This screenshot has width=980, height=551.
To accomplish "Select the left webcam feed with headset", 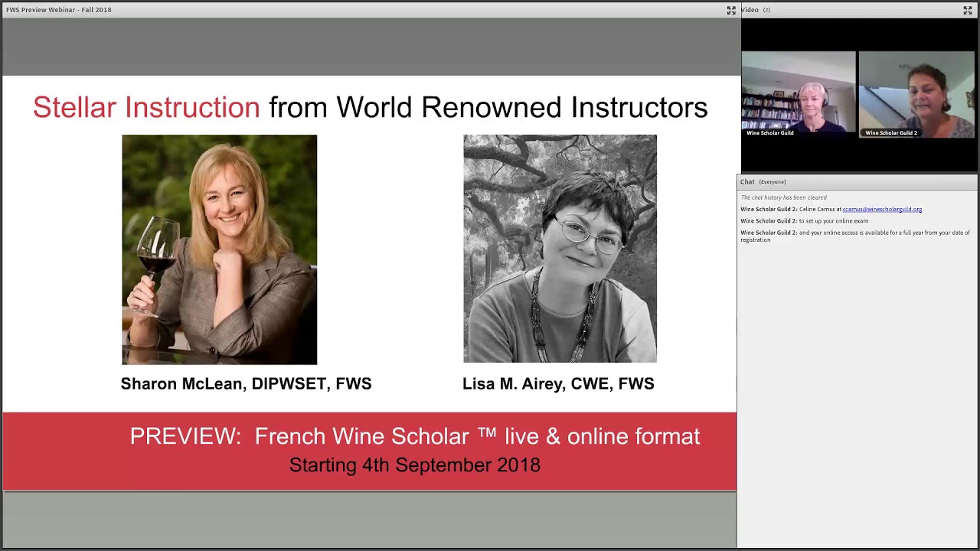I will pos(799,92).
